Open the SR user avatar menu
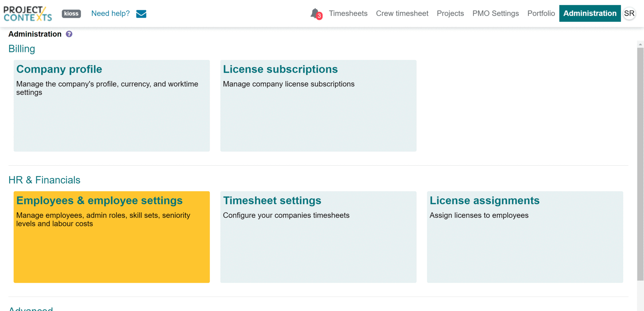 click(x=629, y=13)
